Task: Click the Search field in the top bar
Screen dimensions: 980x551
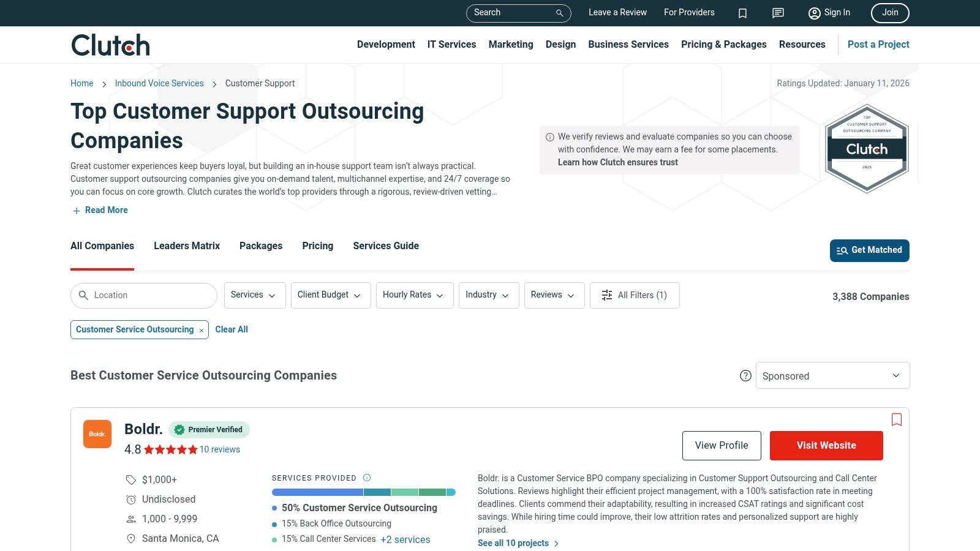Action: [x=519, y=13]
